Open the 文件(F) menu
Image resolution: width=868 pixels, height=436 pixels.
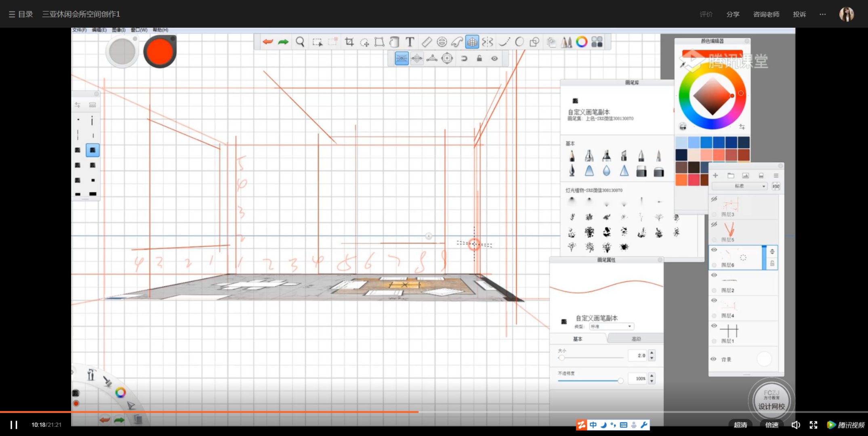click(x=80, y=30)
